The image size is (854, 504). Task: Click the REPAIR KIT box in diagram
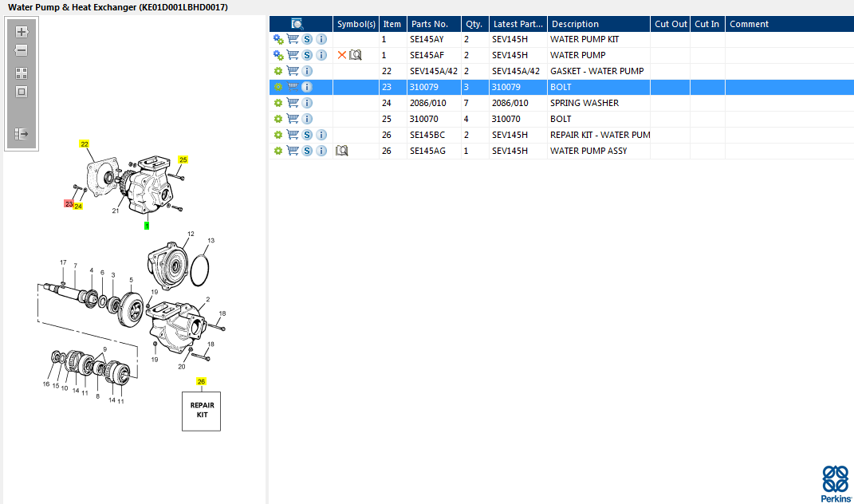click(x=202, y=411)
